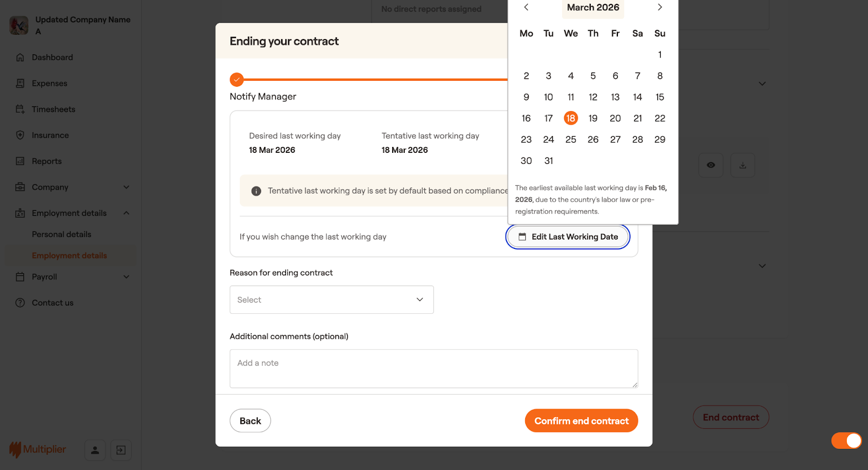This screenshot has height=470, width=868.
Task: Toggle the orange switch at bottom right
Action: click(846, 441)
